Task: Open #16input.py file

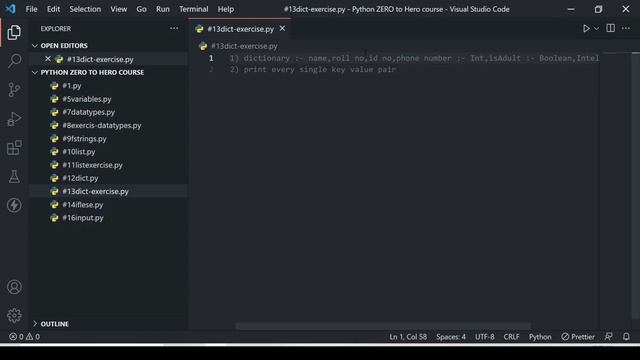Action: [109, 218]
